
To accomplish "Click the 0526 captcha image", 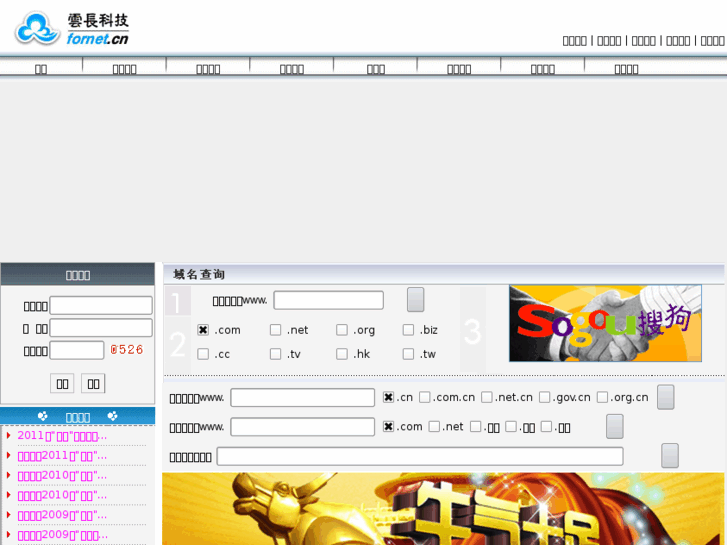I will (127, 350).
